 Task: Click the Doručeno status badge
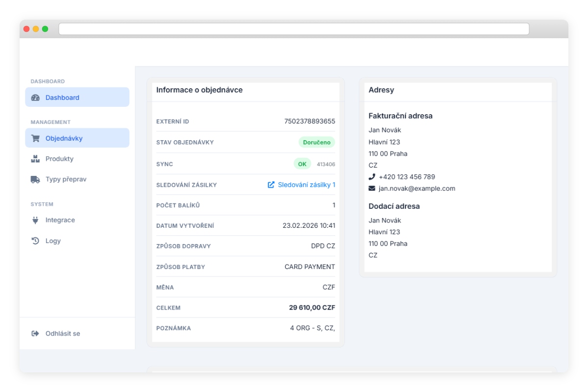click(317, 143)
